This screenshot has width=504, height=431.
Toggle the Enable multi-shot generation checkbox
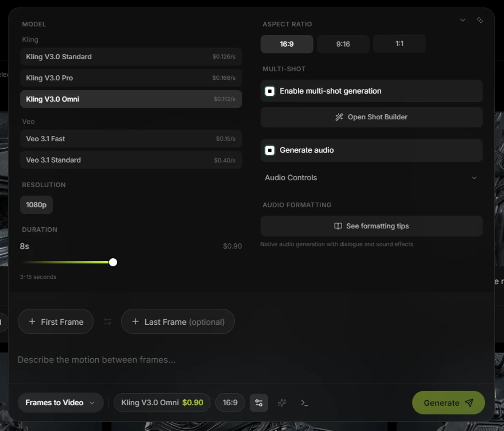pyautogui.click(x=270, y=91)
